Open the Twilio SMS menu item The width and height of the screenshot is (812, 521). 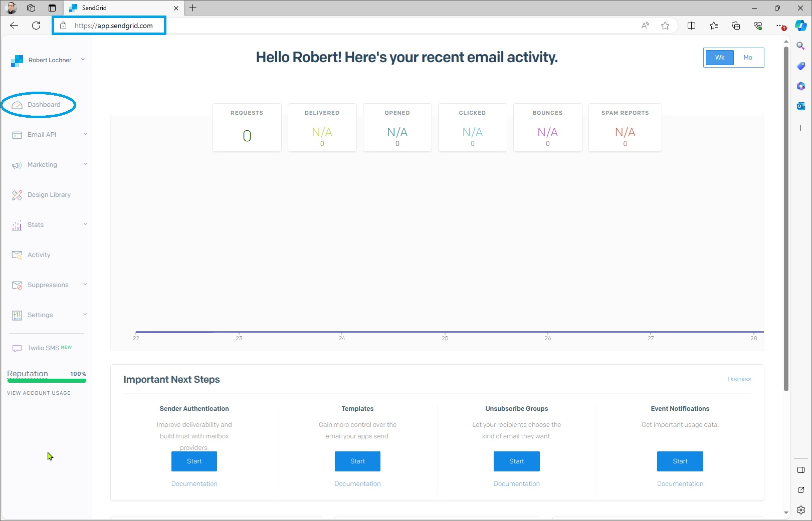pos(43,348)
